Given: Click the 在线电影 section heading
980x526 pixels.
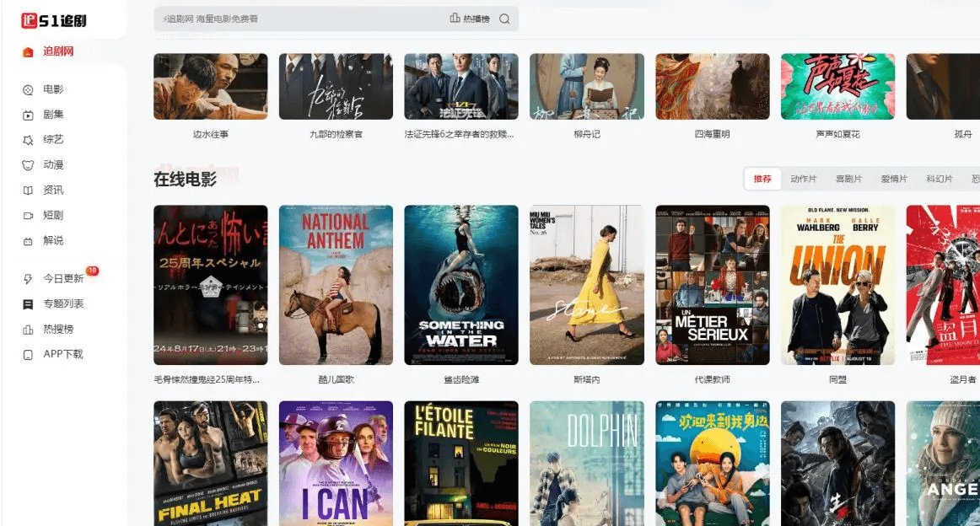Looking at the screenshot, I should [x=185, y=180].
